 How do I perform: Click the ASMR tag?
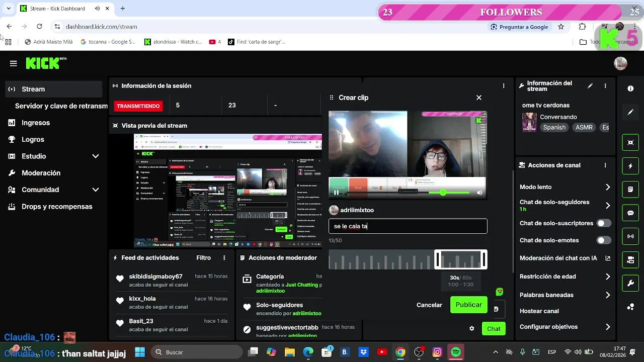584,128
